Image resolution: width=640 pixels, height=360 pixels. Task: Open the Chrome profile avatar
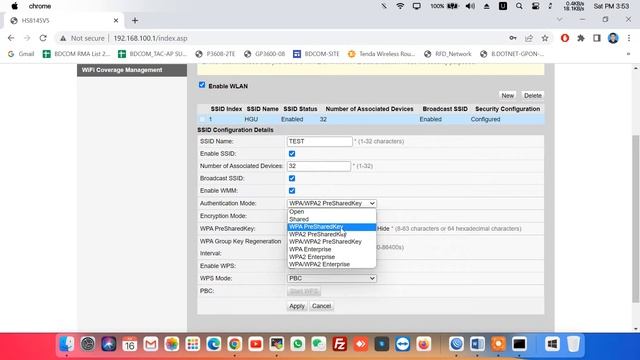tap(613, 38)
